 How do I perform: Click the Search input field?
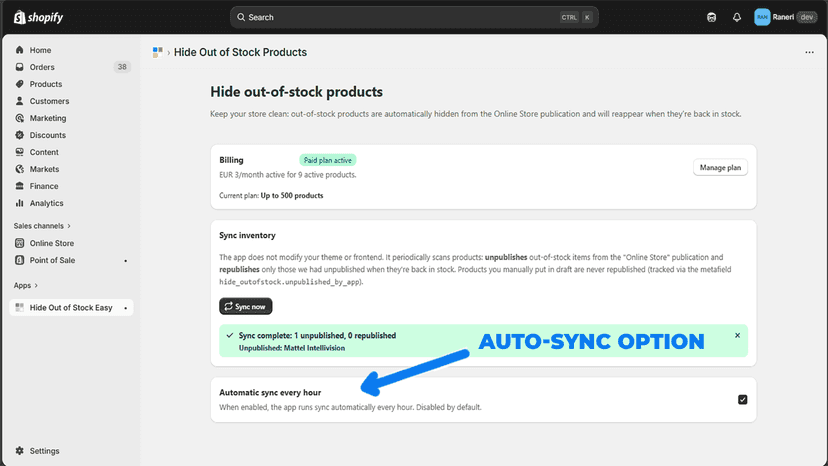414,17
